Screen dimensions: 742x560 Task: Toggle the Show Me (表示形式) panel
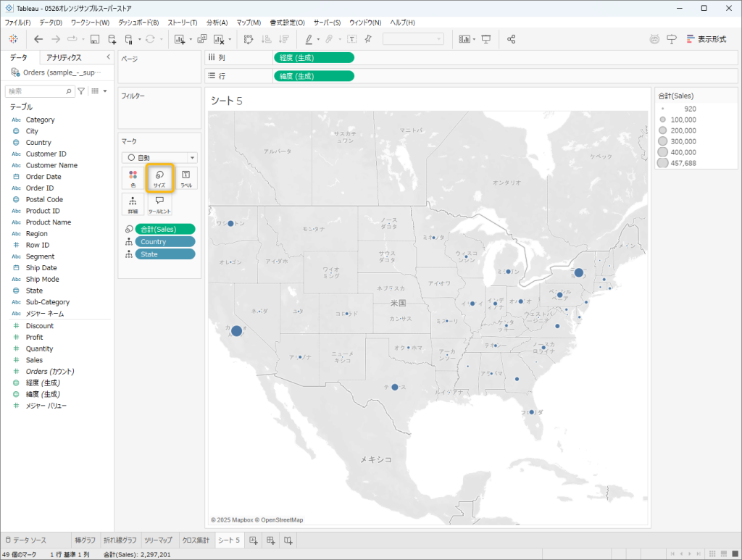(705, 39)
